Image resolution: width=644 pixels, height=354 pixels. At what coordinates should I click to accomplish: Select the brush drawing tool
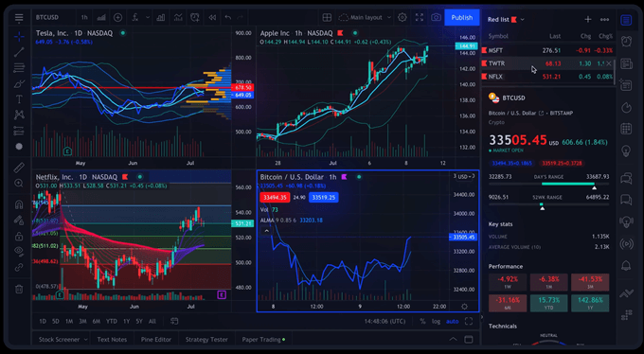(19, 84)
